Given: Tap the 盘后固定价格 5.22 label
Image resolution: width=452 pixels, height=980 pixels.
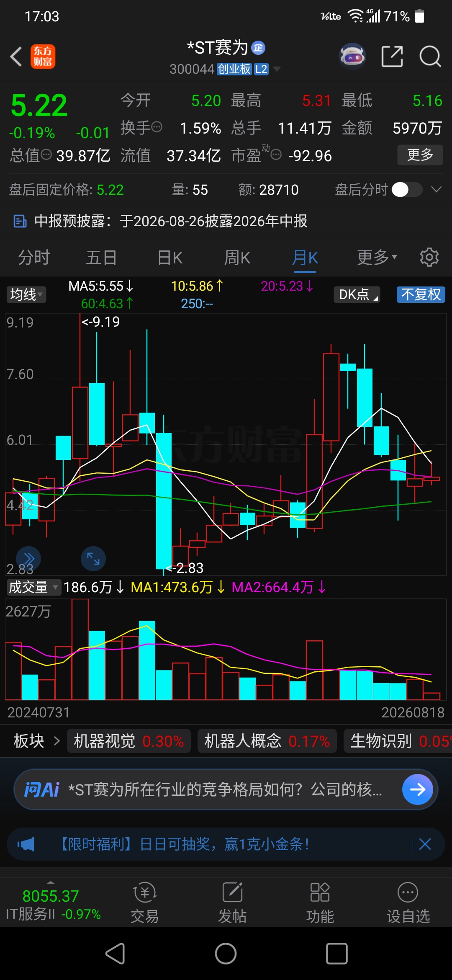Looking at the screenshot, I should pyautogui.click(x=67, y=190).
